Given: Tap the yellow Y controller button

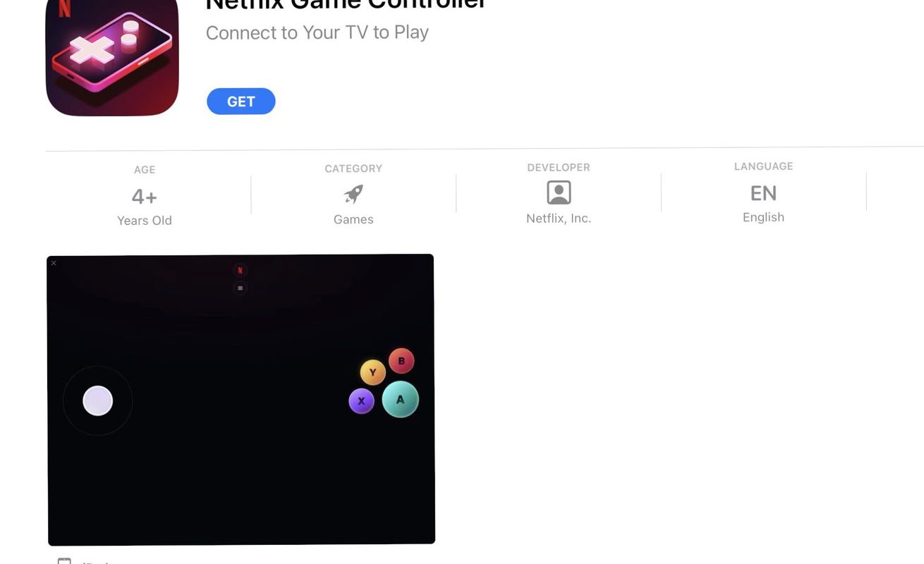Looking at the screenshot, I should click(x=372, y=372).
